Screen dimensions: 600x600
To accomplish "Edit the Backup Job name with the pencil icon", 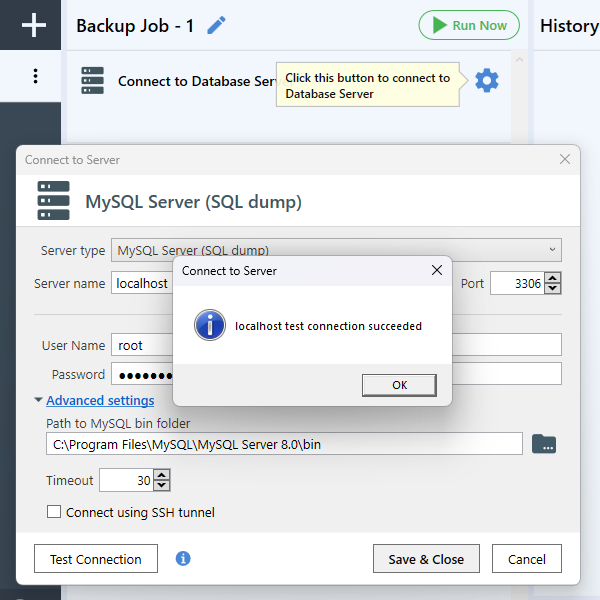I will coord(216,26).
